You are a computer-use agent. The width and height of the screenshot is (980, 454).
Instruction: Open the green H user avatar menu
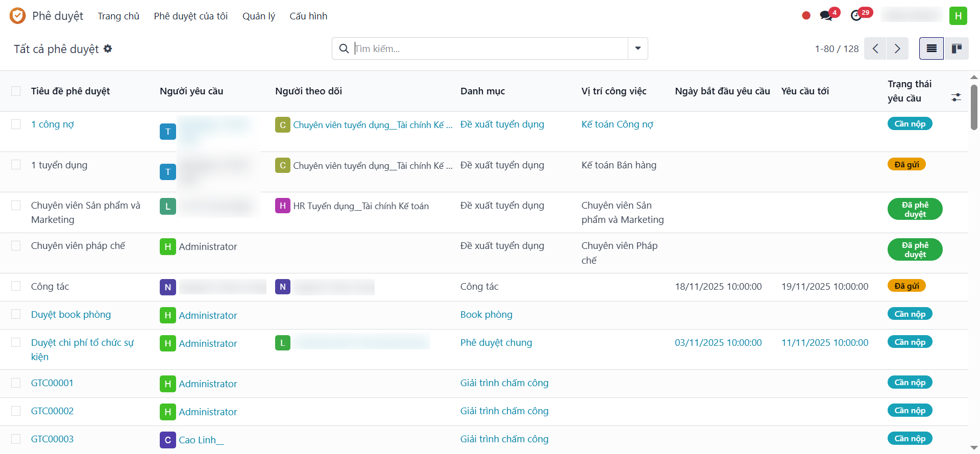pos(958,16)
